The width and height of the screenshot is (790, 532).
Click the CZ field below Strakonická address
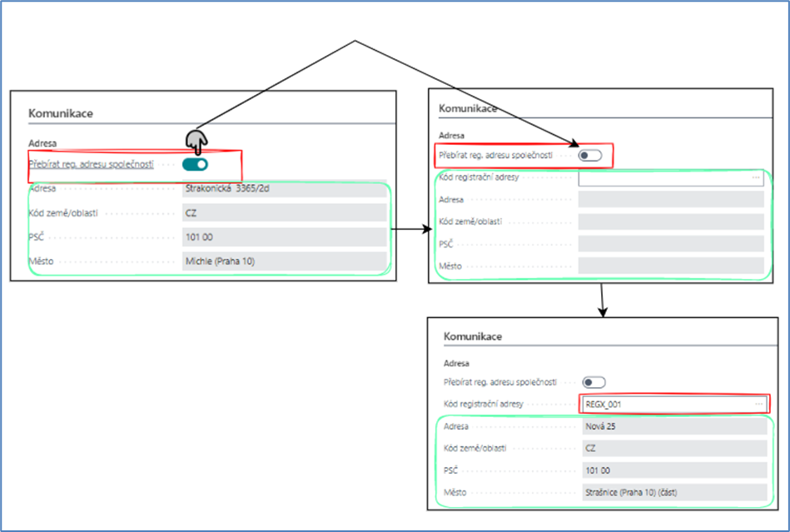click(284, 213)
